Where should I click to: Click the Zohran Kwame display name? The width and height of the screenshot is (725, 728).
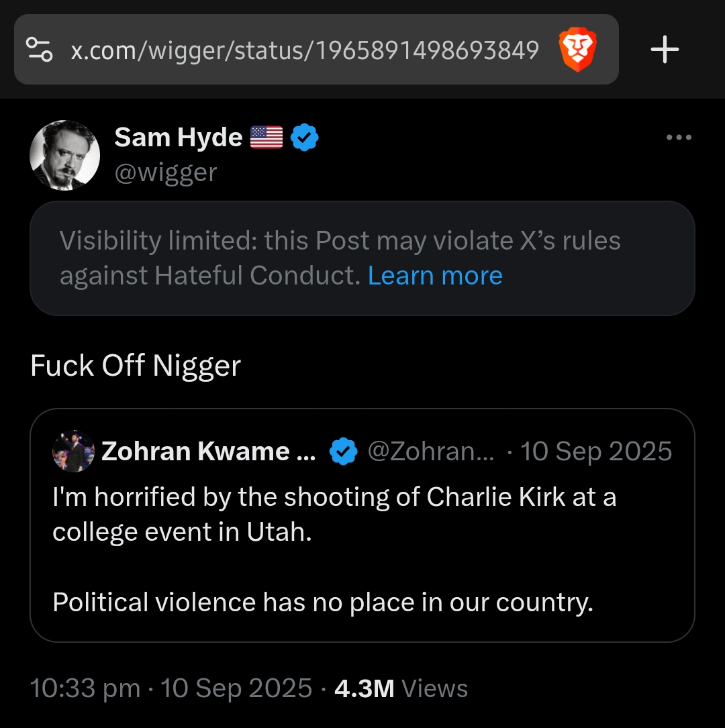pos(208,452)
